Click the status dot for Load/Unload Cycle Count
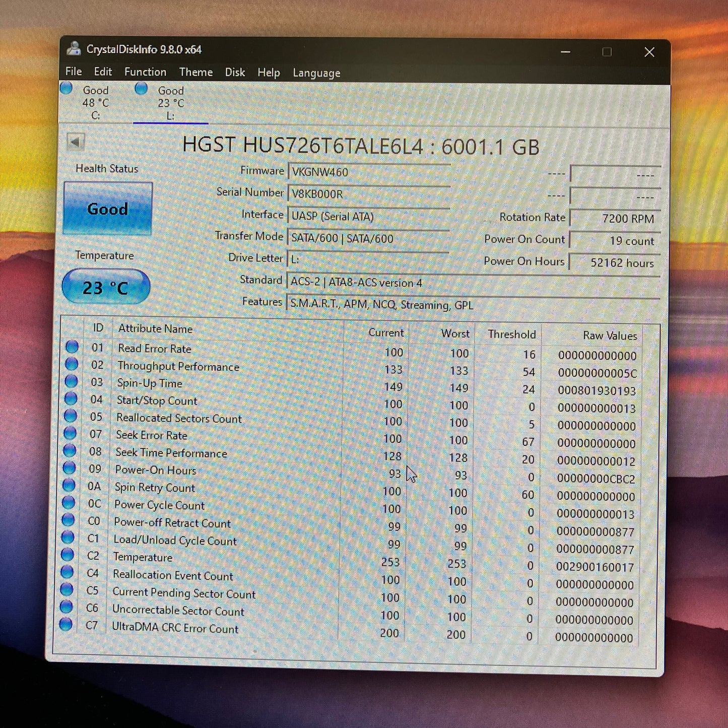Viewport: 728px width, 728px height. (x=68, y=537)
